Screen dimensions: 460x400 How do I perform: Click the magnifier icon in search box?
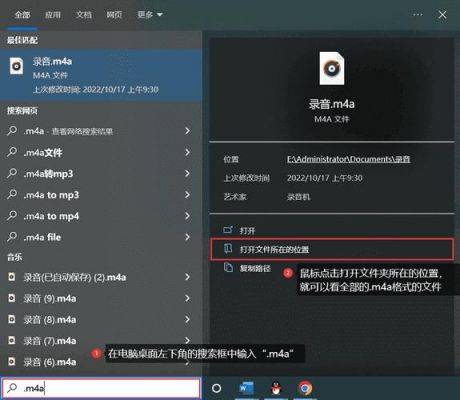12,387
